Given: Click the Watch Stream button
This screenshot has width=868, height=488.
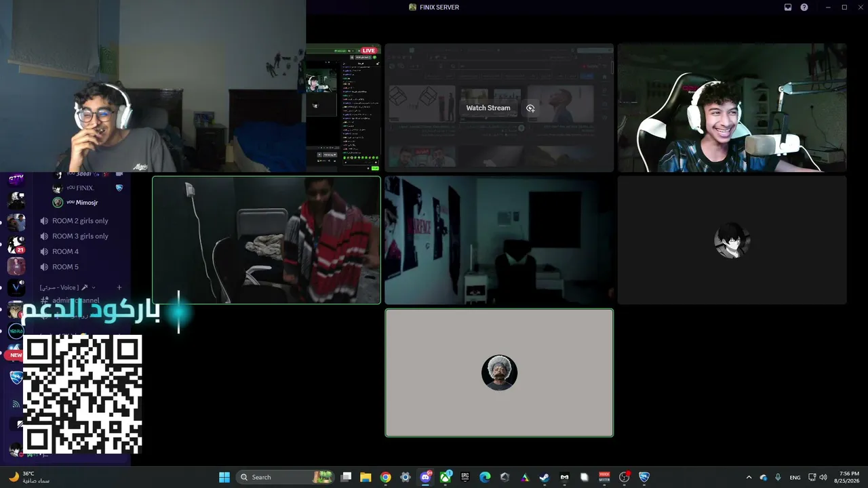Looking at the screenshot, I should [x=488, y=108].
